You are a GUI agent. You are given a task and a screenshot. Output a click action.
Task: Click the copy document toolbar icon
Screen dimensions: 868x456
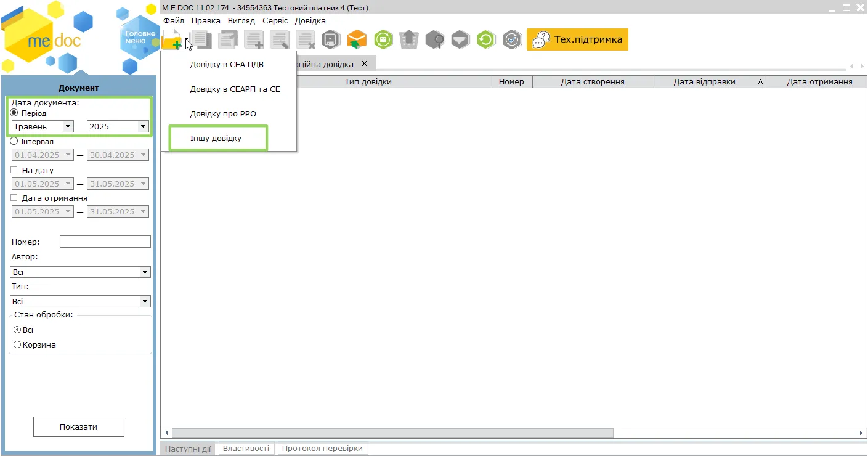[202, 40]
